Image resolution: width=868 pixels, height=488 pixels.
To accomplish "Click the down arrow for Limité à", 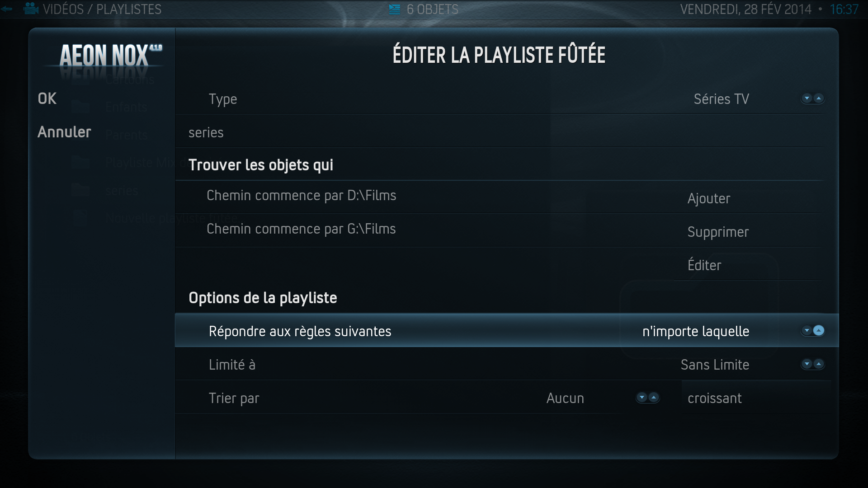I will point(807,364).
